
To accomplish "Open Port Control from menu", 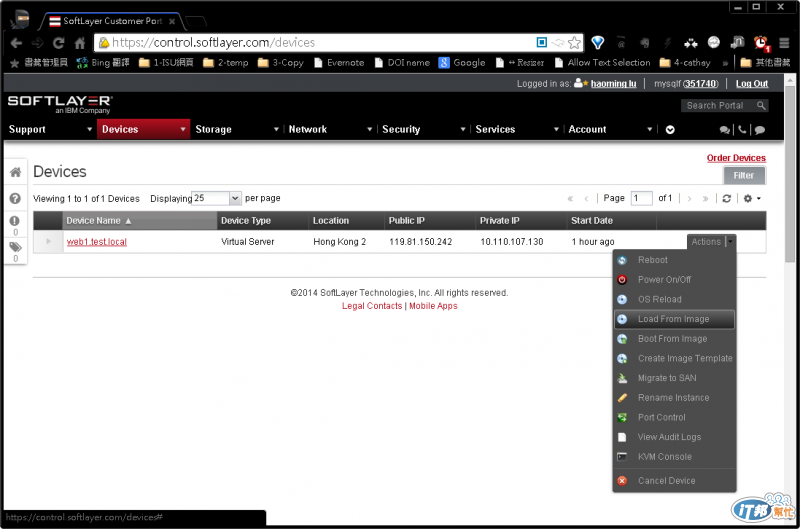I will click(674, 417).
